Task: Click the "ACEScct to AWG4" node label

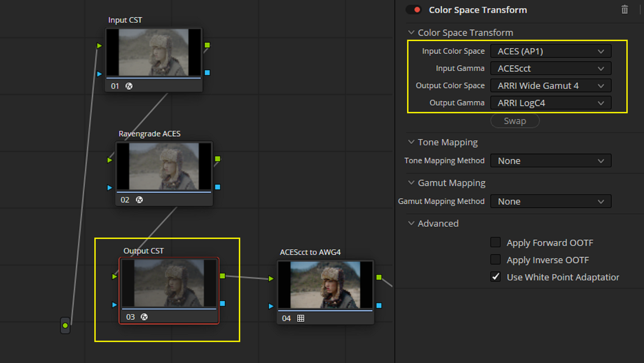Action: (310, 252)
